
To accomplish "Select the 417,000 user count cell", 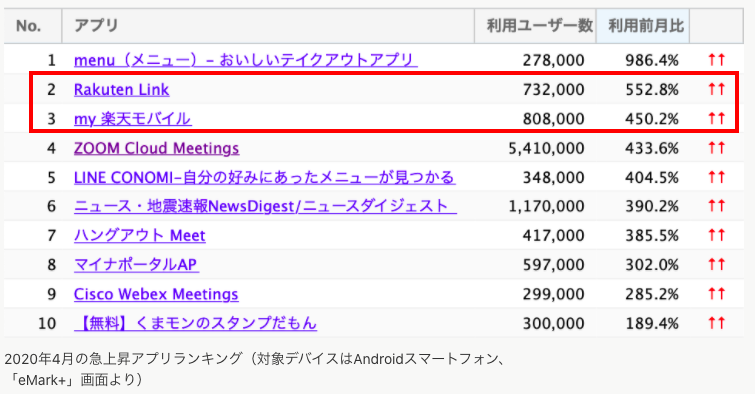I will pyautogui.click(x=553, y=236).
